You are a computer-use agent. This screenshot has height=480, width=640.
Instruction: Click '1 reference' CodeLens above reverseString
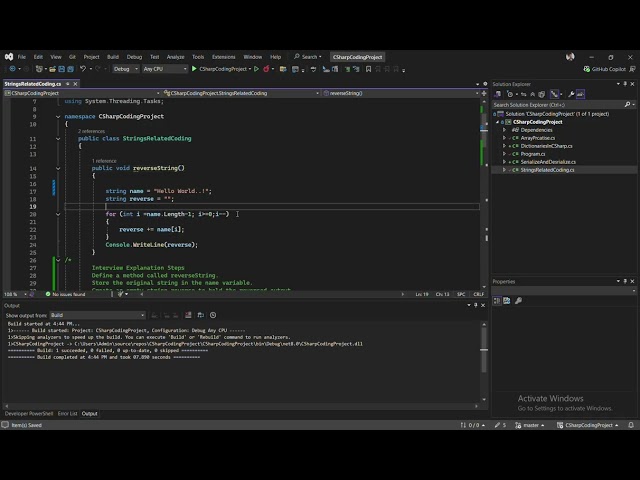pyautogui.click(x=104, y=161)
